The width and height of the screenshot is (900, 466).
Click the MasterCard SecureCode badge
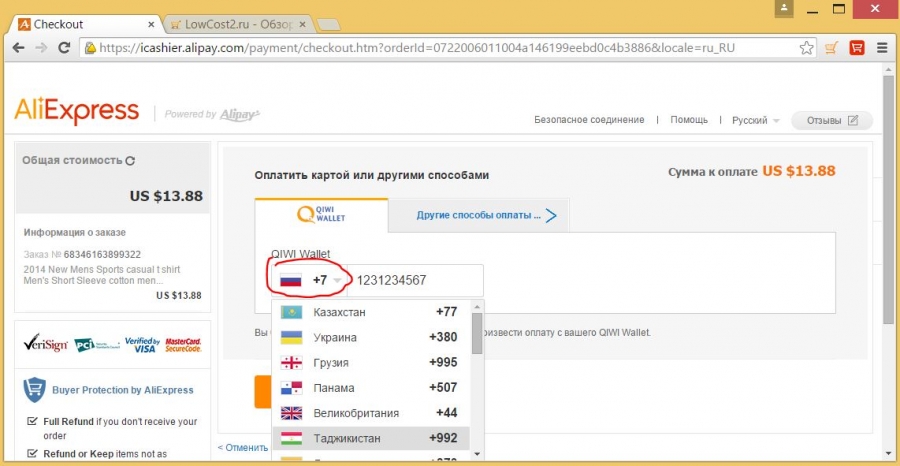tap(183, 344)
